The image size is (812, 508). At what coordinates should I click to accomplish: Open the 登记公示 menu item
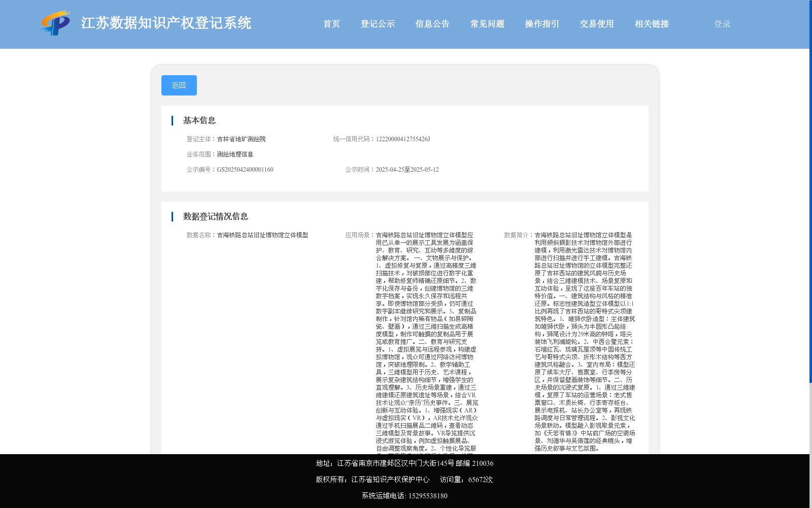tap(378, 24)
